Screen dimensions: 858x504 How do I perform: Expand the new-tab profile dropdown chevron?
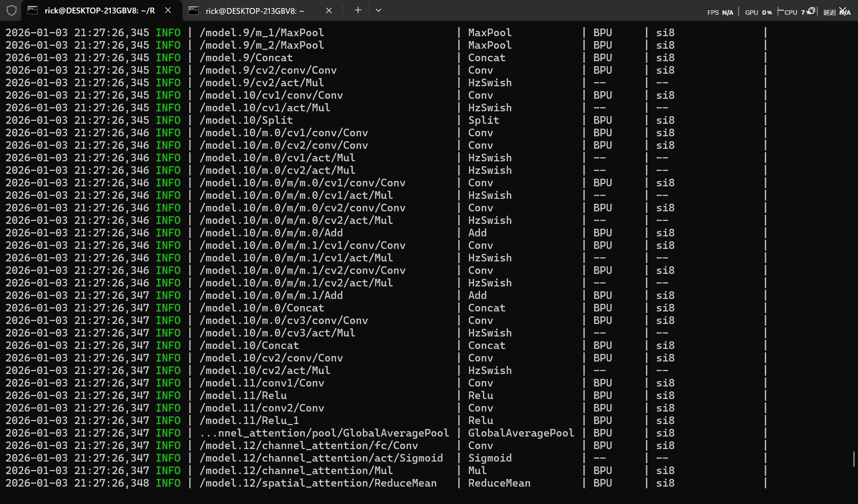378,10
